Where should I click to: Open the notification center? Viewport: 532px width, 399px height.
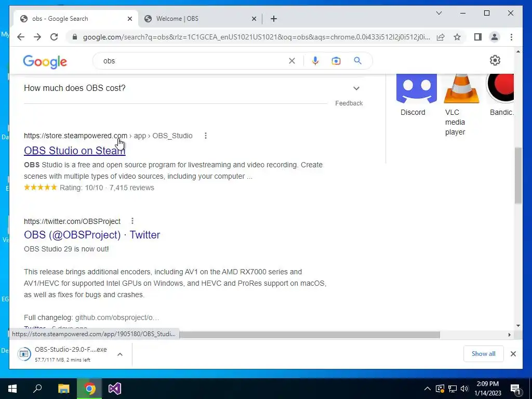click(x=515, y=389)
